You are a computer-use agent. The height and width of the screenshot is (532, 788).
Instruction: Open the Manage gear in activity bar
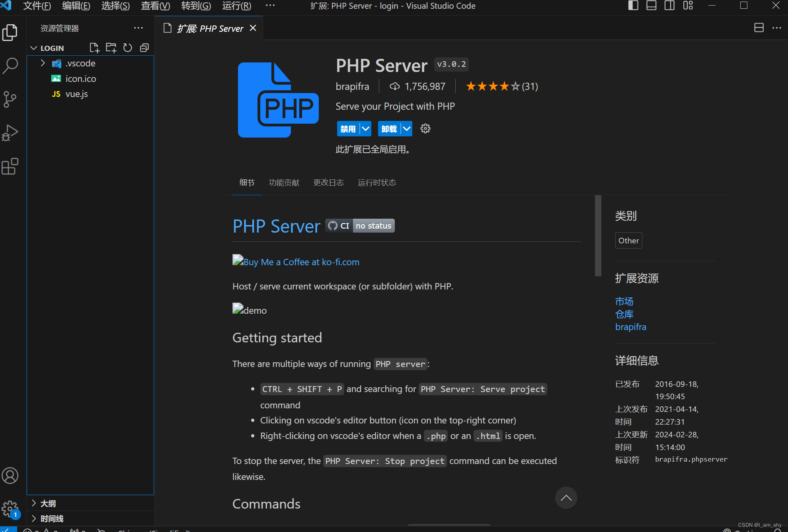[10, 509]
